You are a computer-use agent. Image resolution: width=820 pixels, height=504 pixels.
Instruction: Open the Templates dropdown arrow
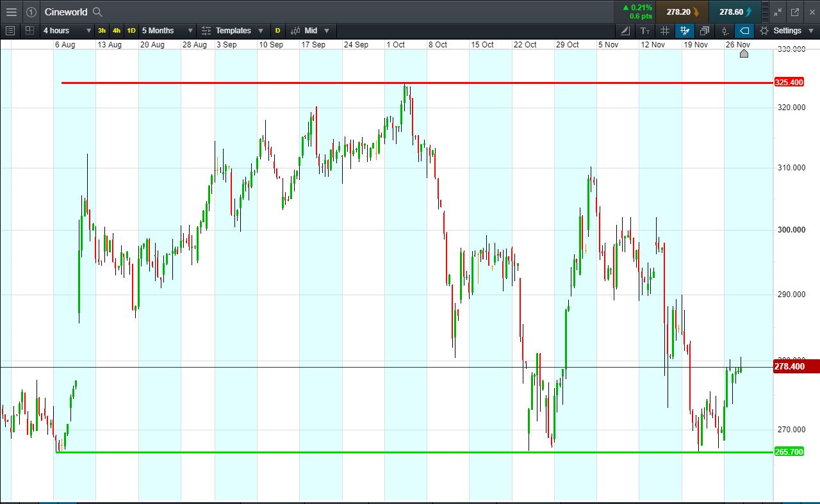pos(260,30)
